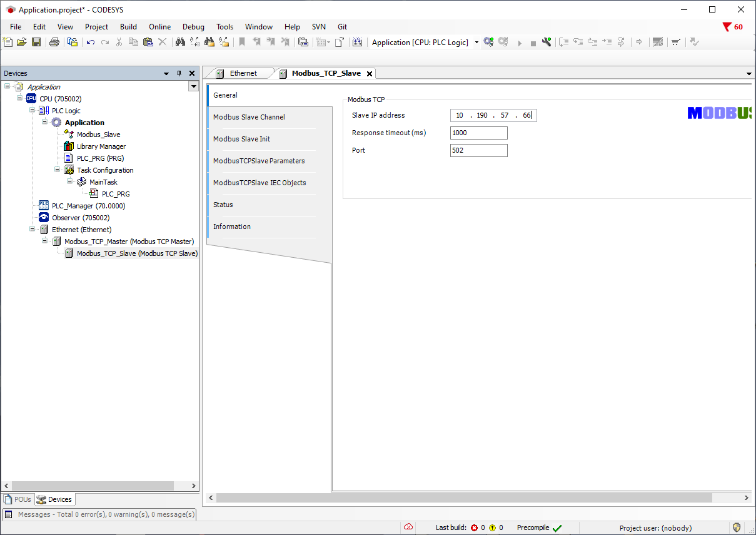756x535 pixels.
Task: Click the Open project folder icon
Action: pos(22,43)
